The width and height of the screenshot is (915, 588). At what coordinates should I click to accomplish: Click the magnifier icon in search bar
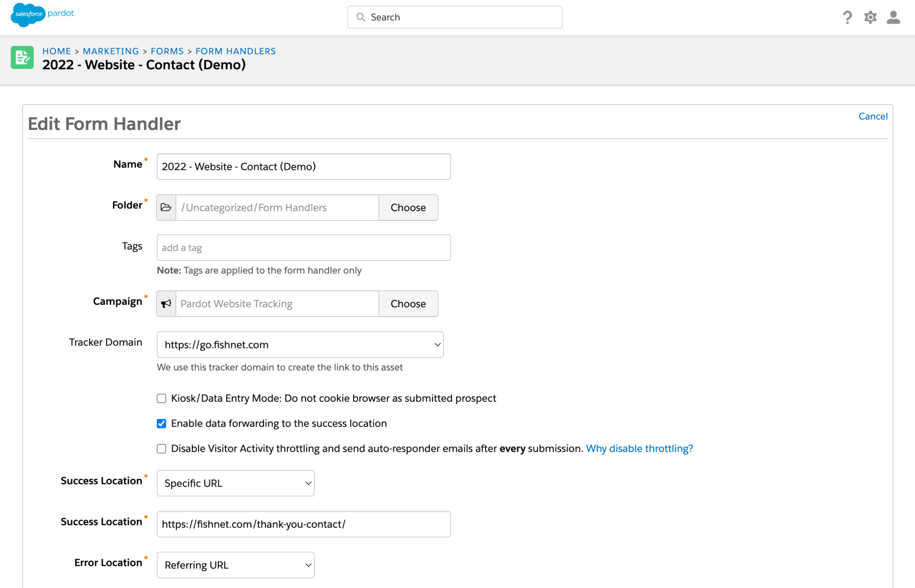[361, 17]
